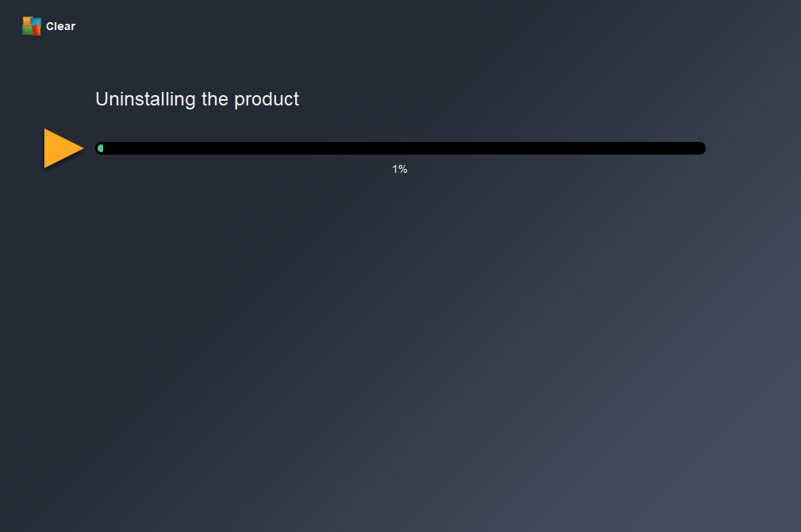Click the green progress fill indicator
The image size is (801, 532).
pyautogui.click(x=101, y=148)
